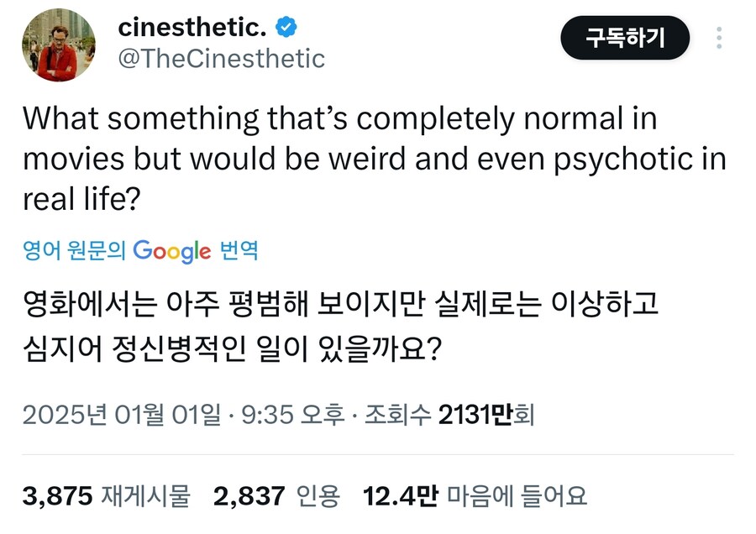Screen dimensions: 756x534
Task: Open cinesthetic's profile picture
Action: point(57,45)
